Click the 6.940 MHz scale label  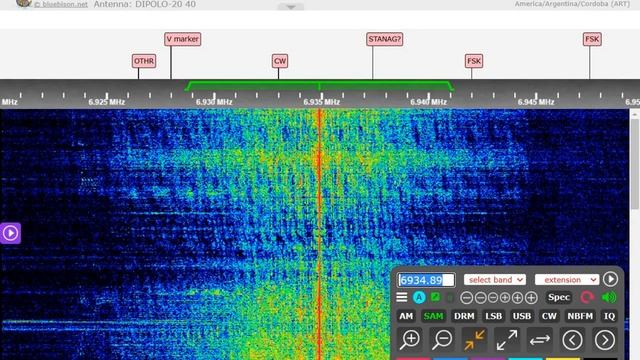pos(429,102)
